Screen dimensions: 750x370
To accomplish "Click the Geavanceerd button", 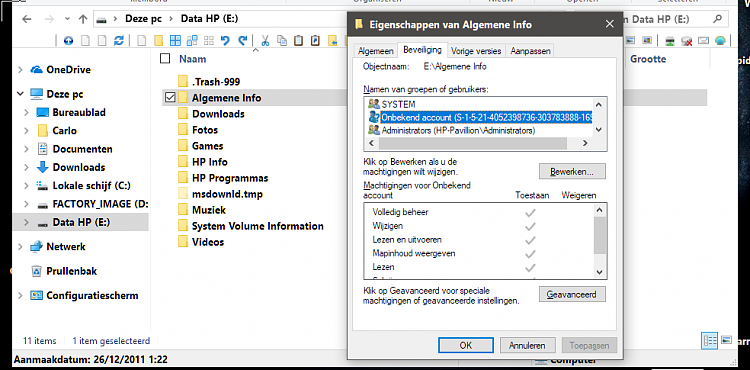I will coord(572,294).
